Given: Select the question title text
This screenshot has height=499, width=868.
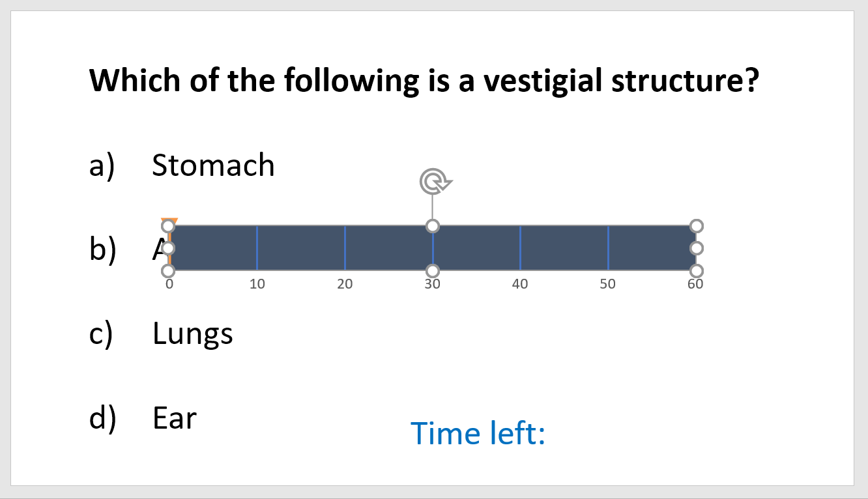Looking at the screenshot, I should (424, 80).
